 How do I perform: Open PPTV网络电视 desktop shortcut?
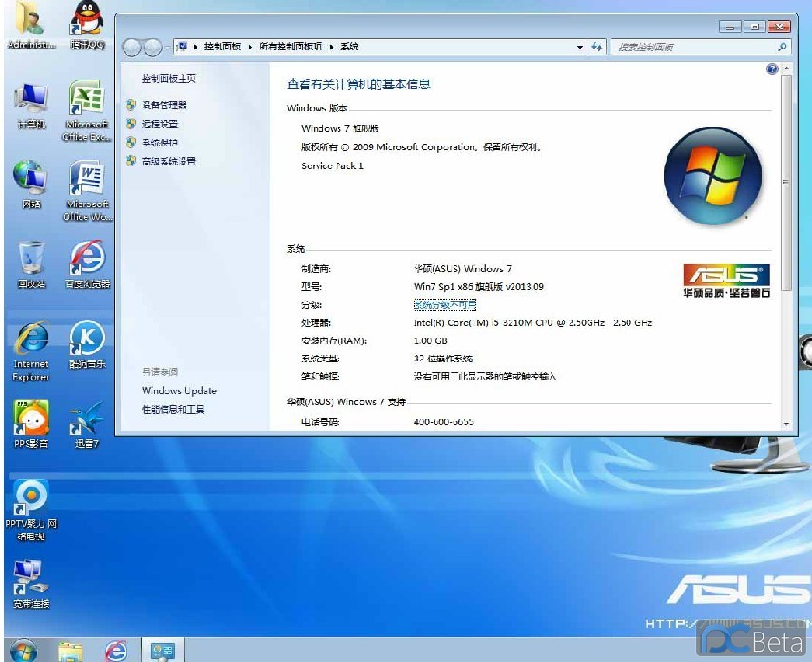(x=31, y=511)
